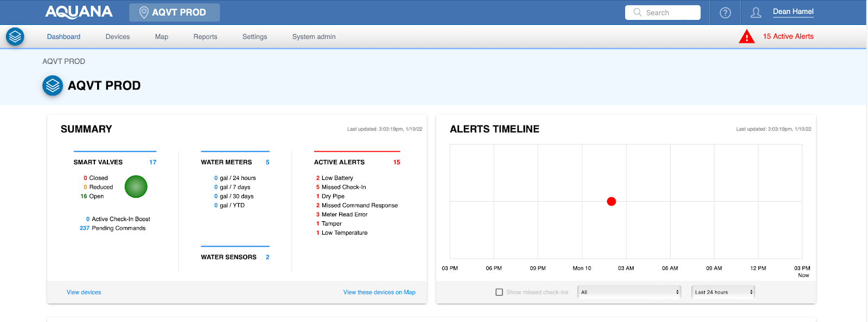Click the Active Alerts count 15
868x322 pixels.
[x=397, y=162]
